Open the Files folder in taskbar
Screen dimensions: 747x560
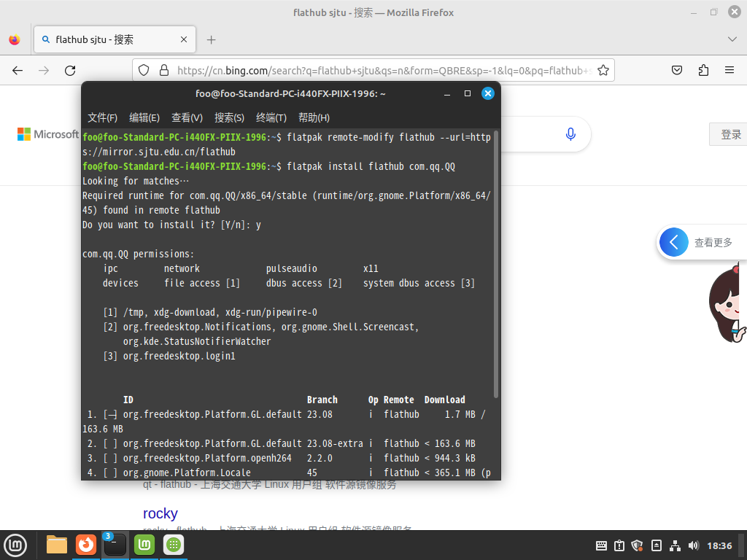point(57,545)
